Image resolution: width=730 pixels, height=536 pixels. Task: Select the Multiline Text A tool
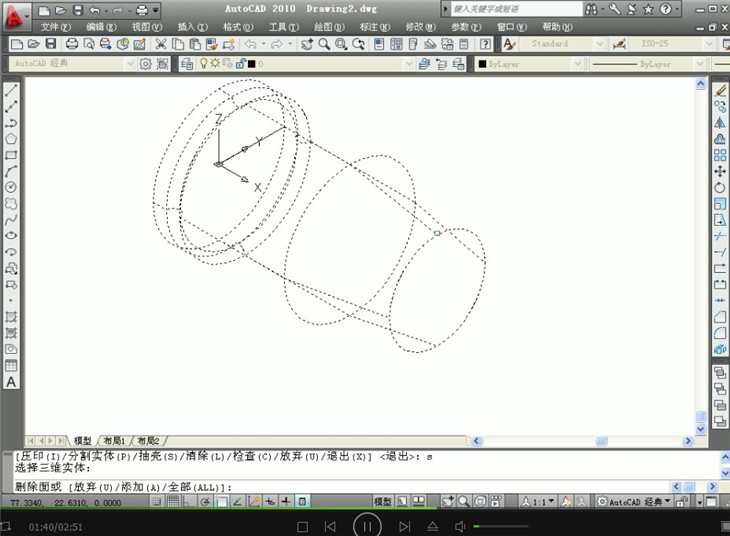[11, 382]
